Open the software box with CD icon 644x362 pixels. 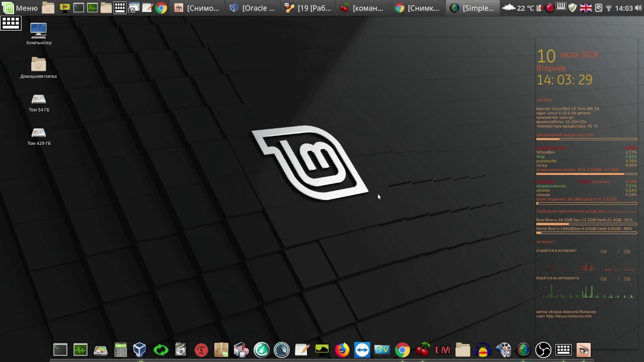[x=241, y=349]
